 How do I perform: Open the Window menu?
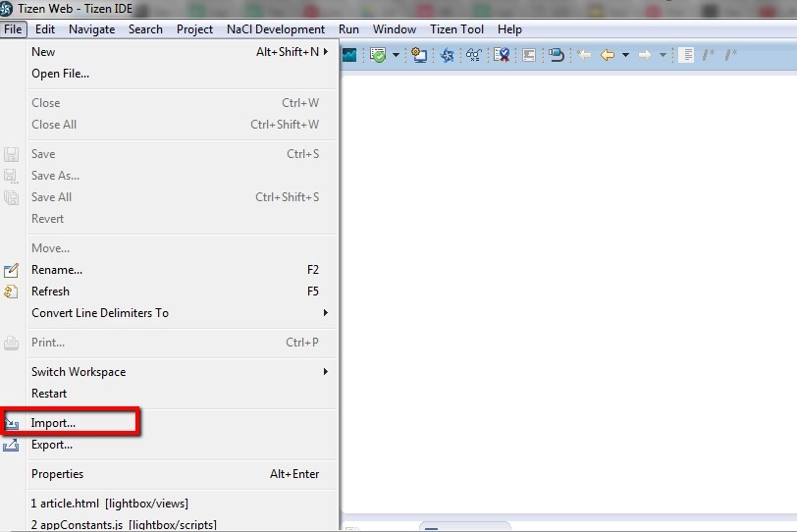click(395, 29)
